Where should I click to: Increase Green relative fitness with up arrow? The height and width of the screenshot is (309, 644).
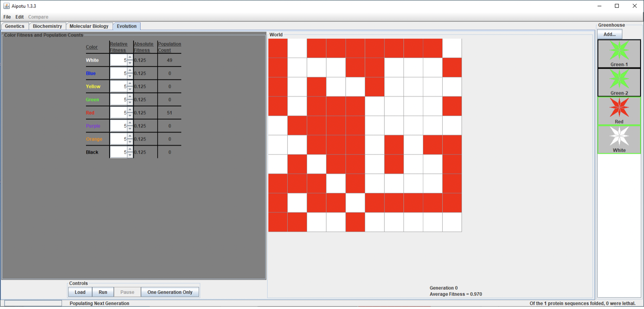[x=130, y=97]
